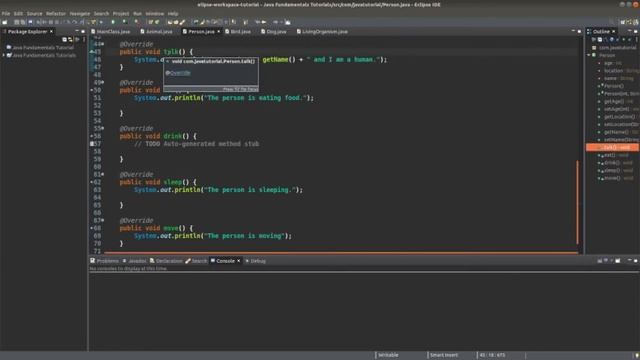Open the Search menu in menu bar
640x360 pixels.
[x=101, y=13]
